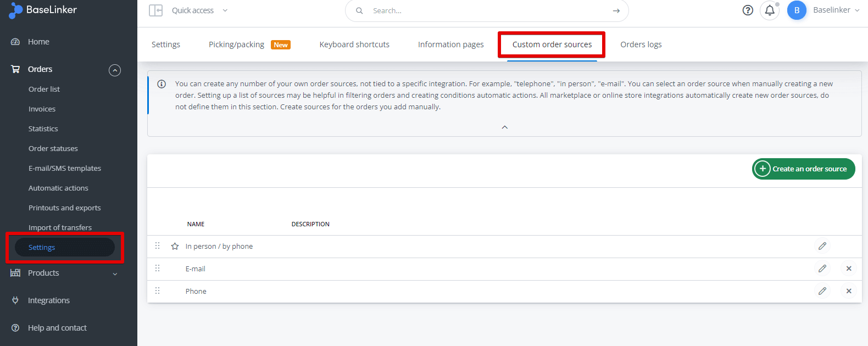868x346 pixels.
Task: Click star icon for In person / by phone
Action: (175, 246)
